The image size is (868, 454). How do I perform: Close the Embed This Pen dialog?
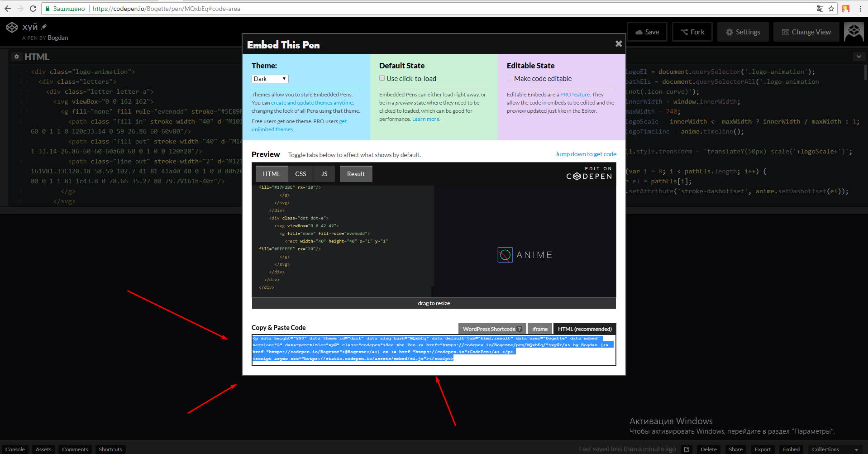point(619,44)
